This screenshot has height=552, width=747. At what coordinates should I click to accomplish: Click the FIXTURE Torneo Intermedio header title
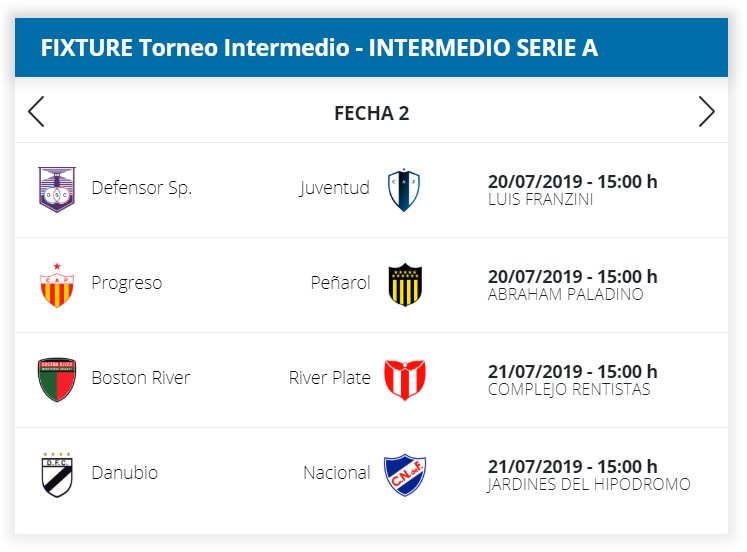point(319,48)
